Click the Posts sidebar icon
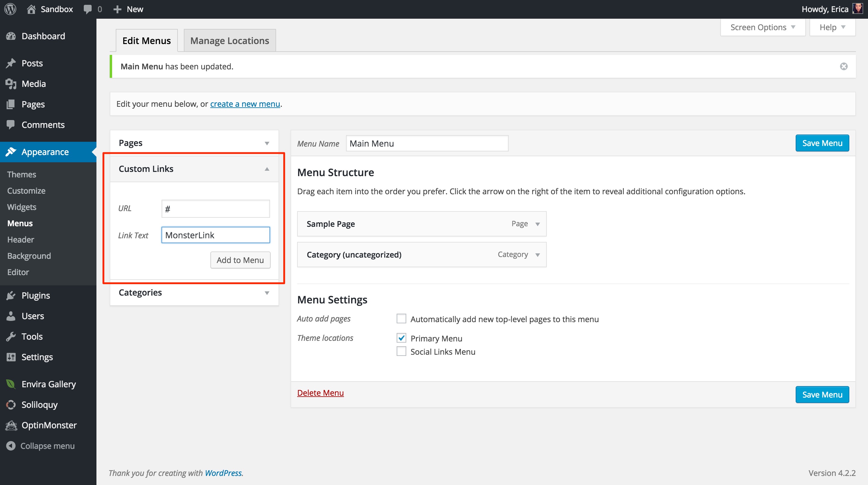This screenshot has width=868, height=485. click(11, 63)
